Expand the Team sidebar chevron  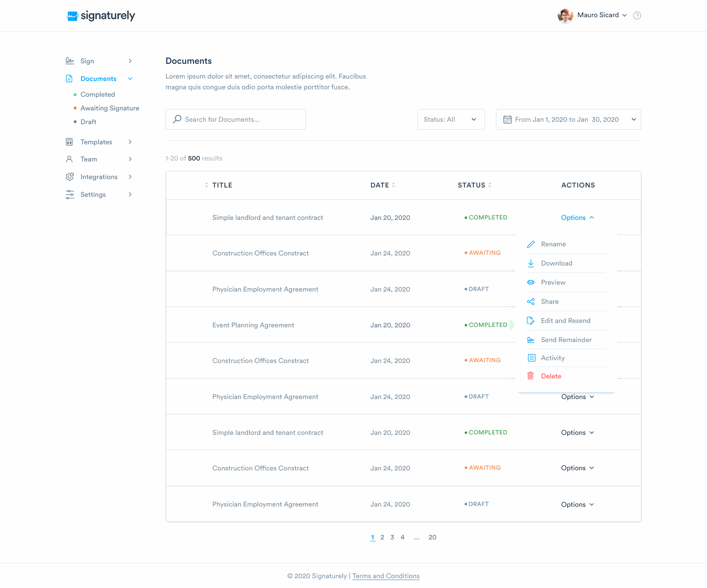click(130, 159)
